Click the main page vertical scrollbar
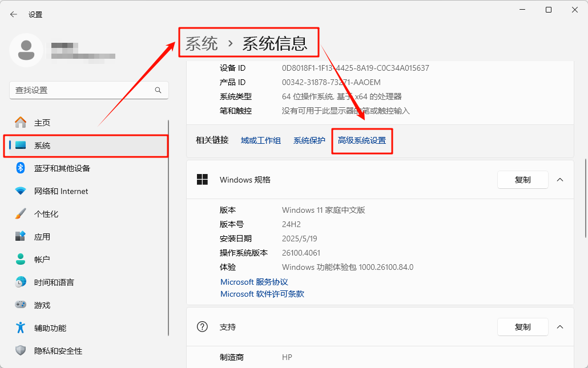Screen dimensions: 588x368 [585, 198]
